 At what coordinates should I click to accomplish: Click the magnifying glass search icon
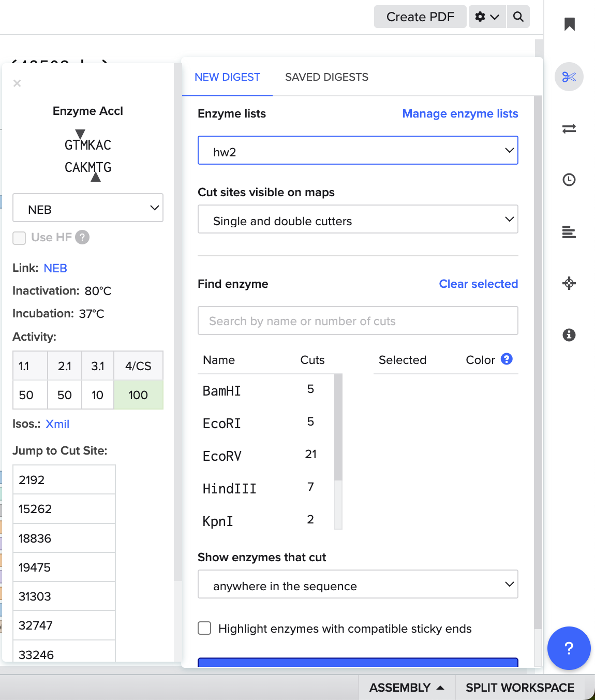[x=518, y=17]
